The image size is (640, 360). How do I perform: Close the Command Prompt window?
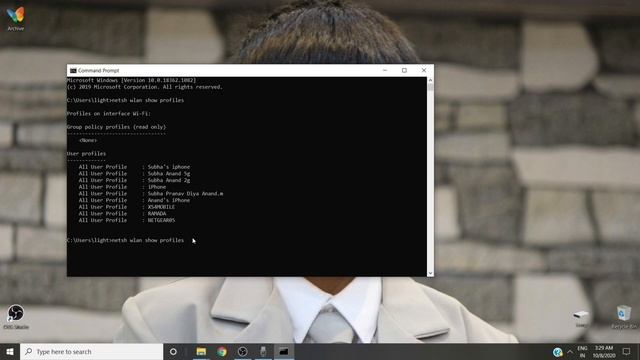pos(424,70)
